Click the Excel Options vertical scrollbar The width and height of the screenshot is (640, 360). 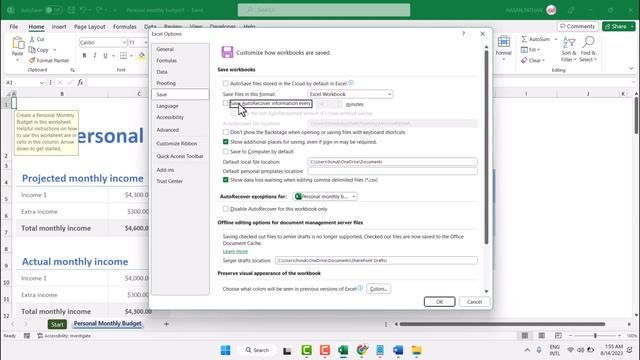486,147
